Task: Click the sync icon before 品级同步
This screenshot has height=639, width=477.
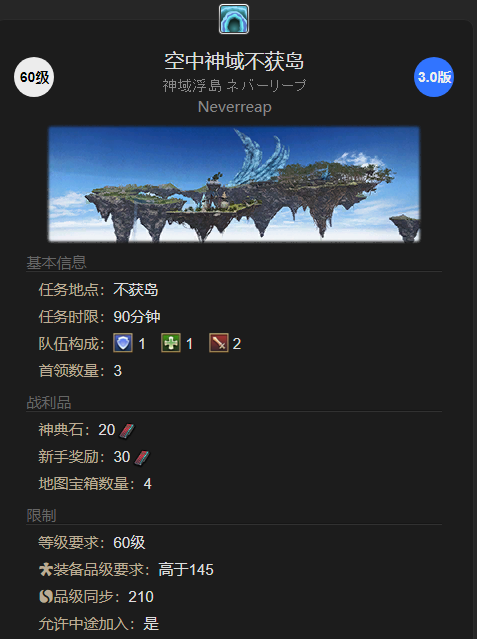Action: pyautogui.click(x=46, y=597)
